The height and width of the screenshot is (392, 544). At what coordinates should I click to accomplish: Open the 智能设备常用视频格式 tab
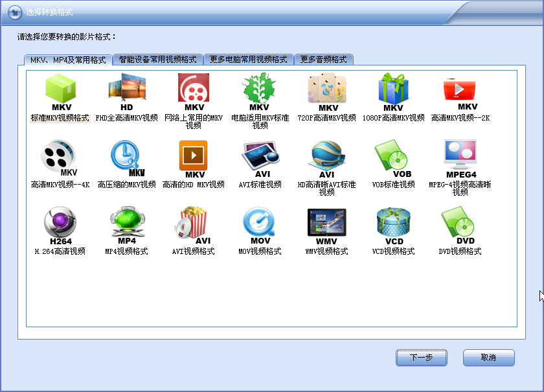coord(158,60)
